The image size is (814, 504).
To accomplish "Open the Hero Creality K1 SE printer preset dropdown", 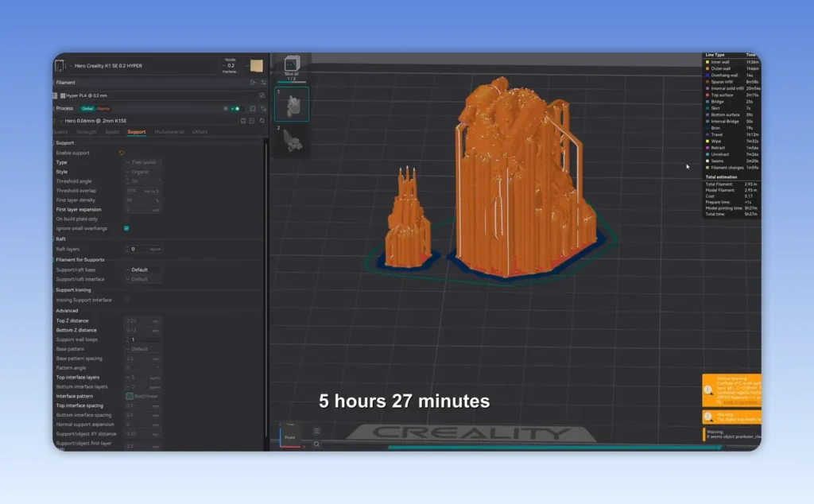I will [143, 66].
